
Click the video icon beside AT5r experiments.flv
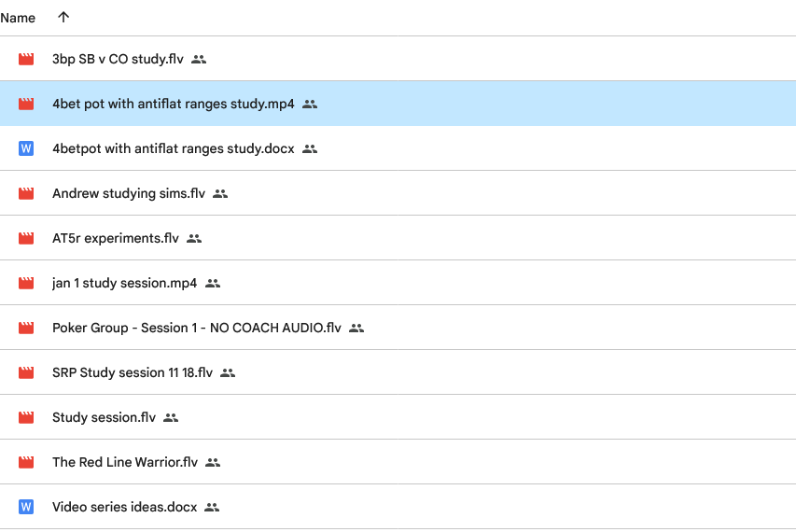(x=26, y=239)
